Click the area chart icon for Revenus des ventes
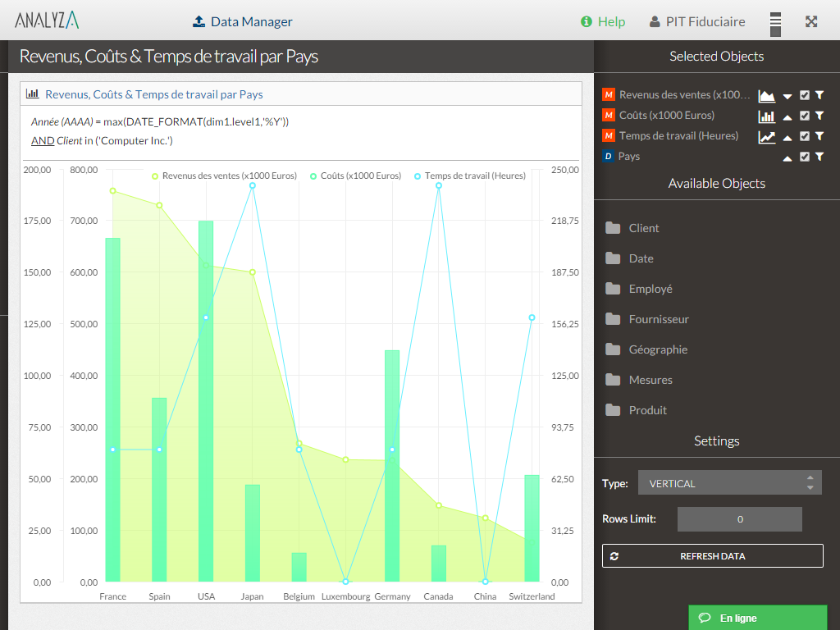The image size is (840, 630). (767, 95)
